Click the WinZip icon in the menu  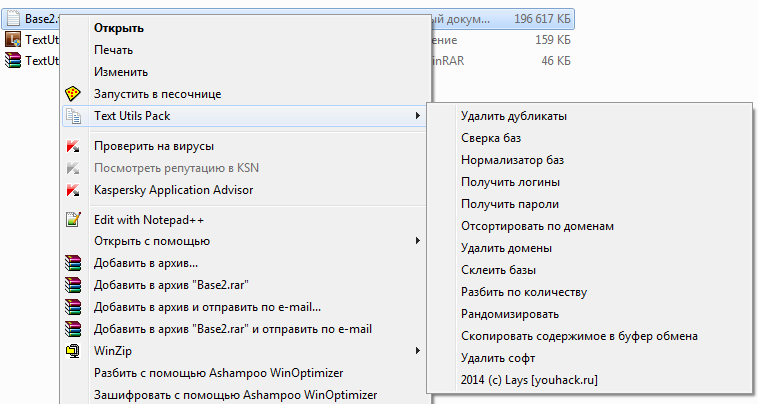72,352
